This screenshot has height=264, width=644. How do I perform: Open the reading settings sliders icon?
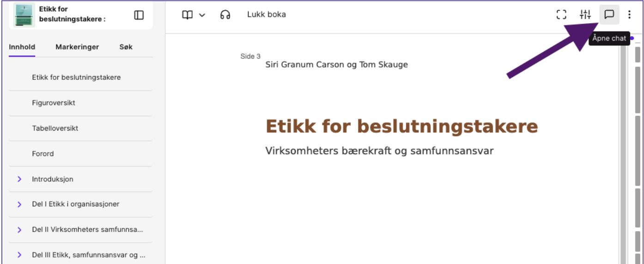[585, 14]
